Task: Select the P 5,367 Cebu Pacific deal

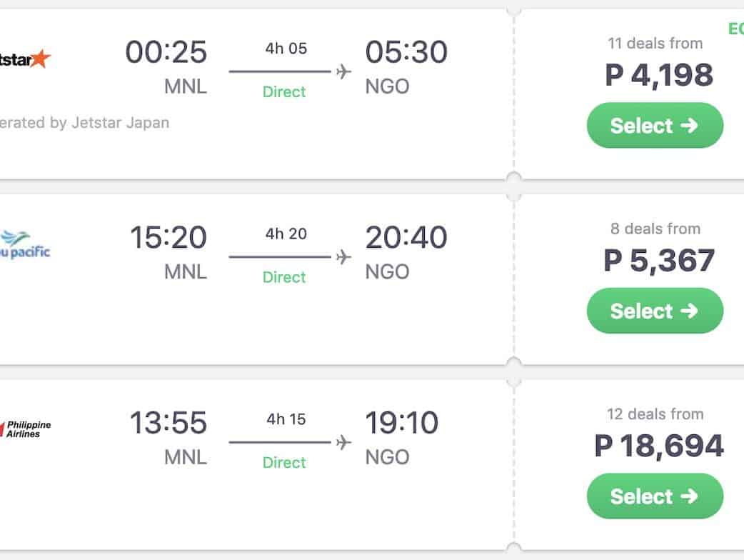Action: tap(655, 311)
